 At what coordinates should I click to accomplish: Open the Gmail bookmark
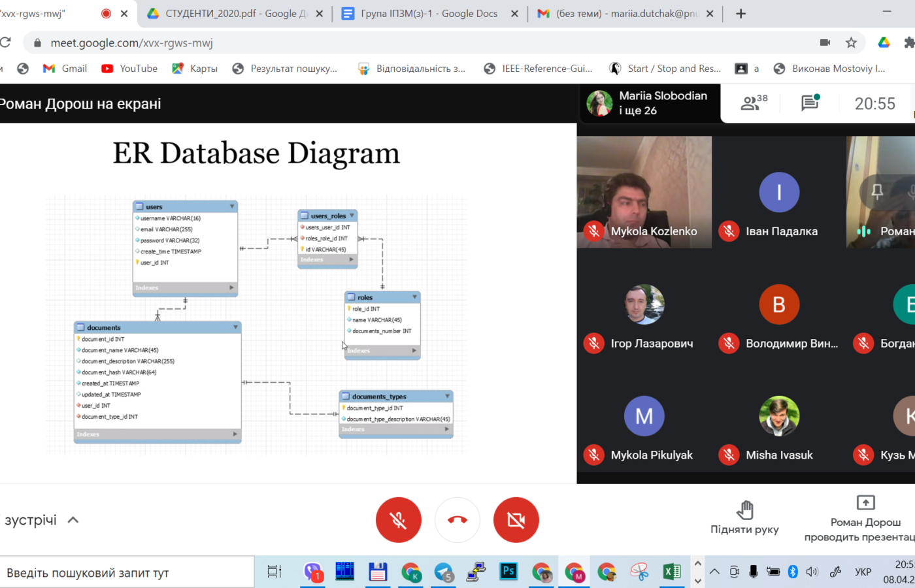tap(65, 69)
